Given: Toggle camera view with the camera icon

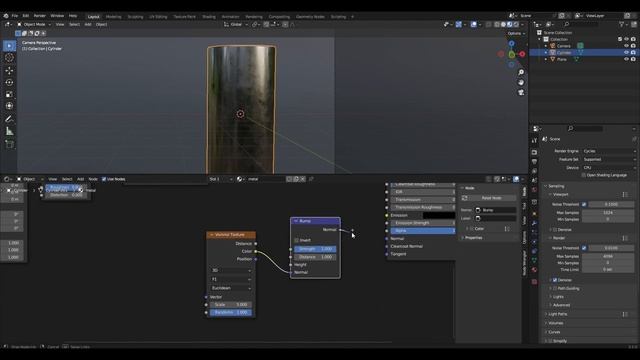Looking at the screenshot, I should point(521,93).
